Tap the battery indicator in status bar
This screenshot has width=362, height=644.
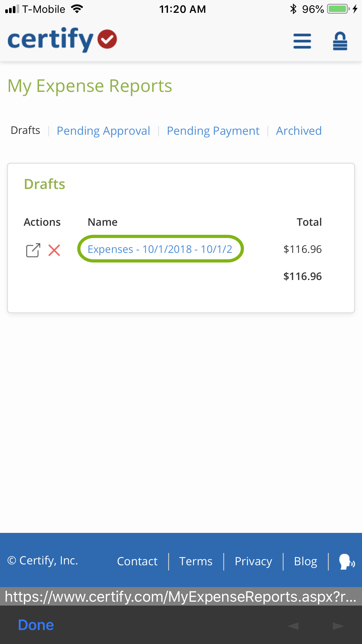pos(338,9)
